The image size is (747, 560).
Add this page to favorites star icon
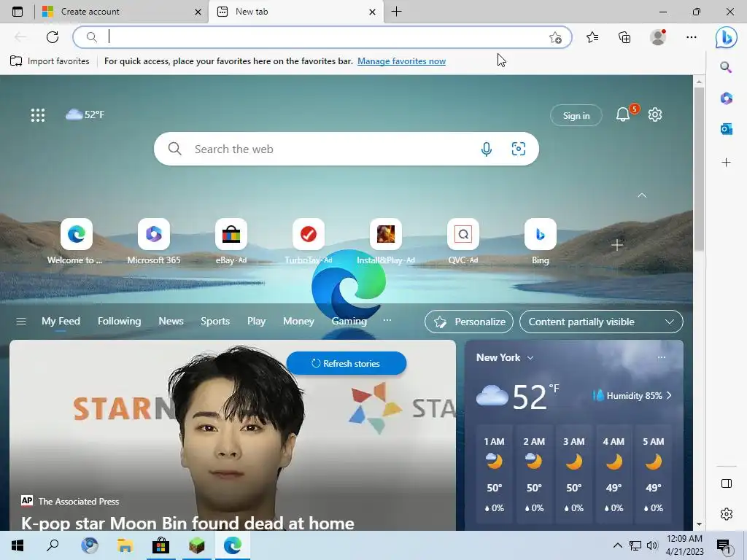click(x=555, y=37)
